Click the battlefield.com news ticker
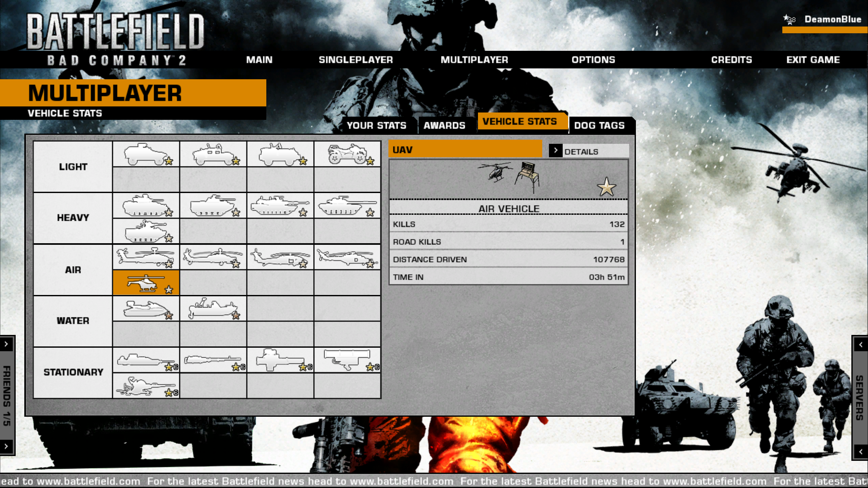This screenshot has height=488, width=868. [x=434, y=481]
